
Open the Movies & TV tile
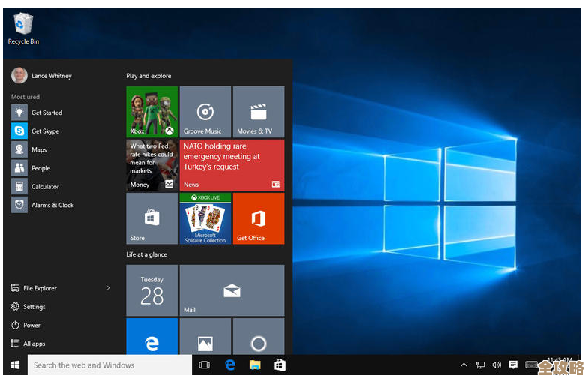tap(259, 112)
